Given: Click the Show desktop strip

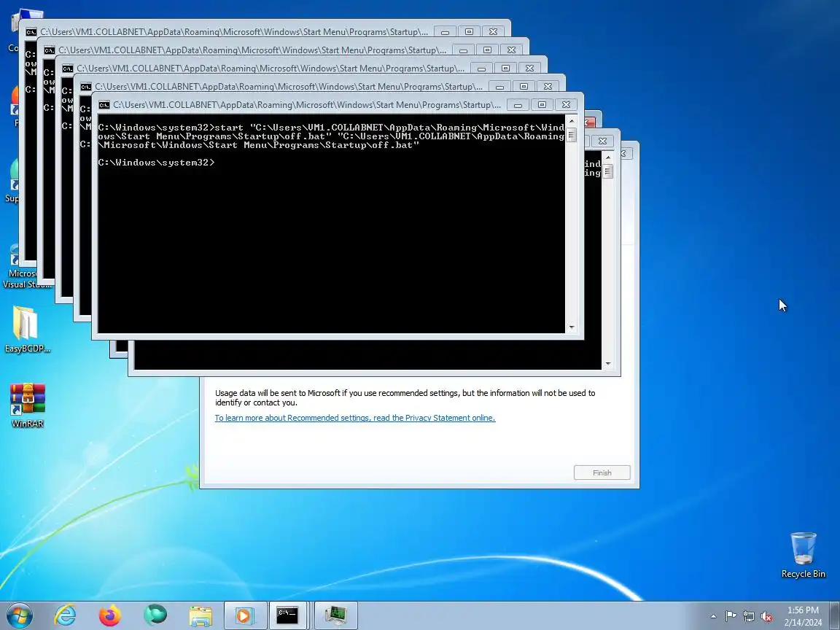Looking at the screenshot, I should click(835, 615).
